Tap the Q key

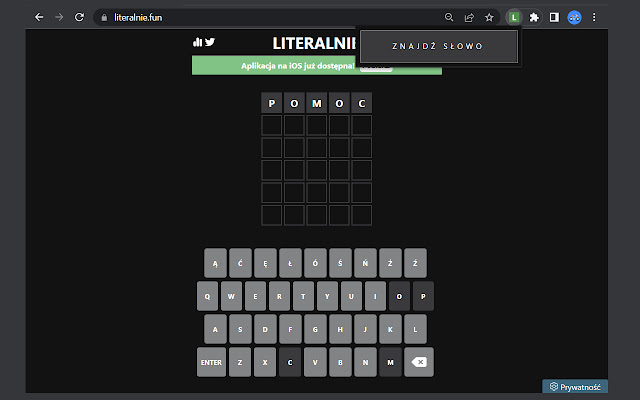point(207,296)
